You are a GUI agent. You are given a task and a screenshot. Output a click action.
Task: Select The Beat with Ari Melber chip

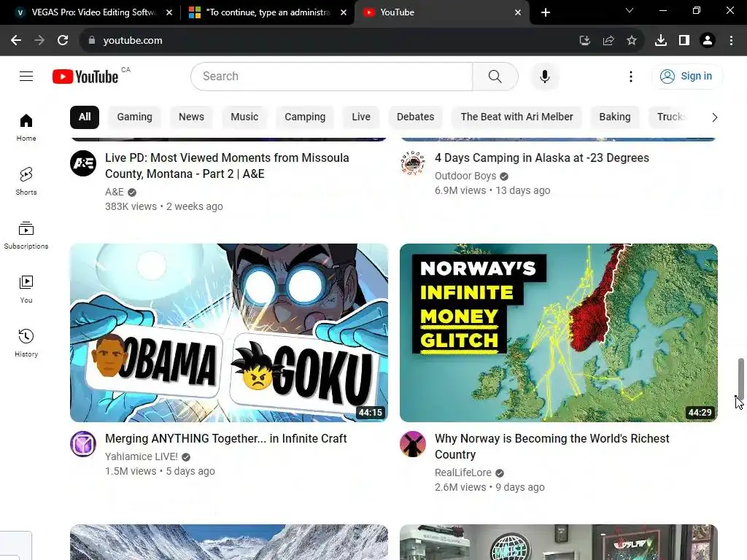click(x=517, y=117)
